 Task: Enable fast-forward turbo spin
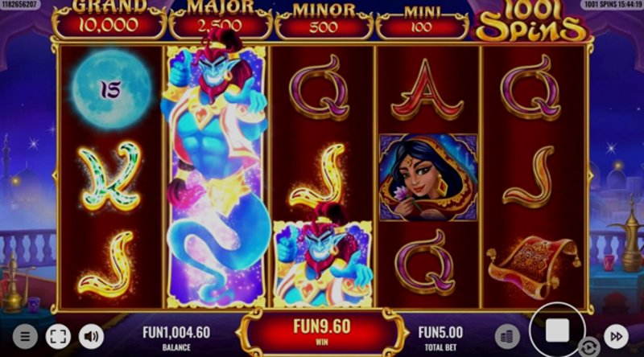[616, 337]
